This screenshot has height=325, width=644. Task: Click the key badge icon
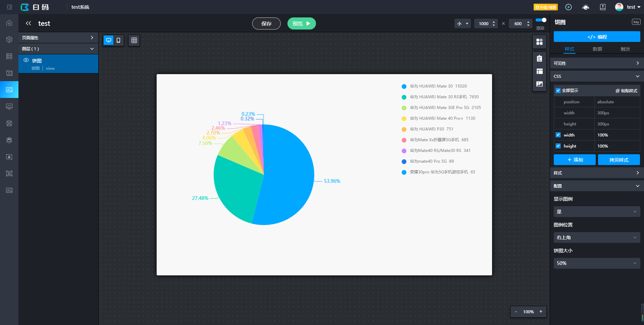(x=636, y=22)
